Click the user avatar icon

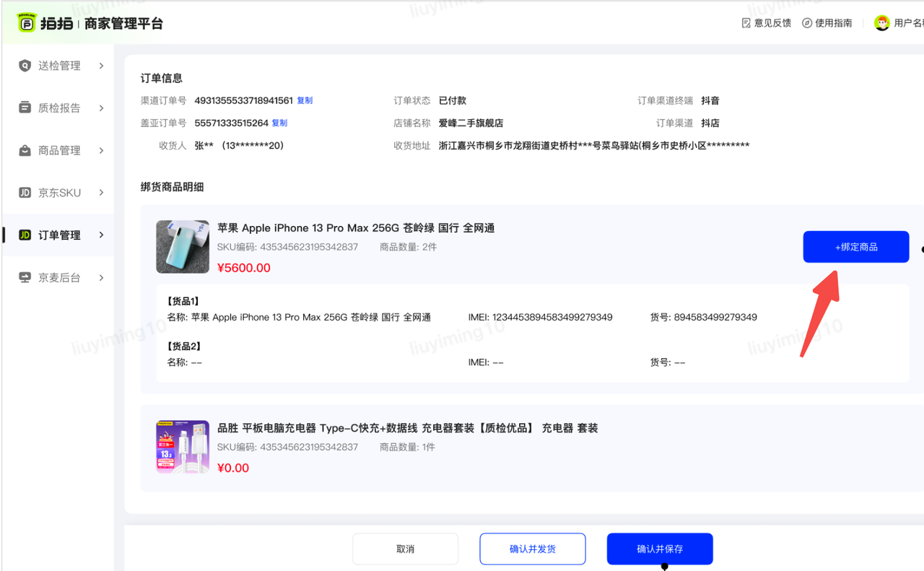(x=881, y=23)
